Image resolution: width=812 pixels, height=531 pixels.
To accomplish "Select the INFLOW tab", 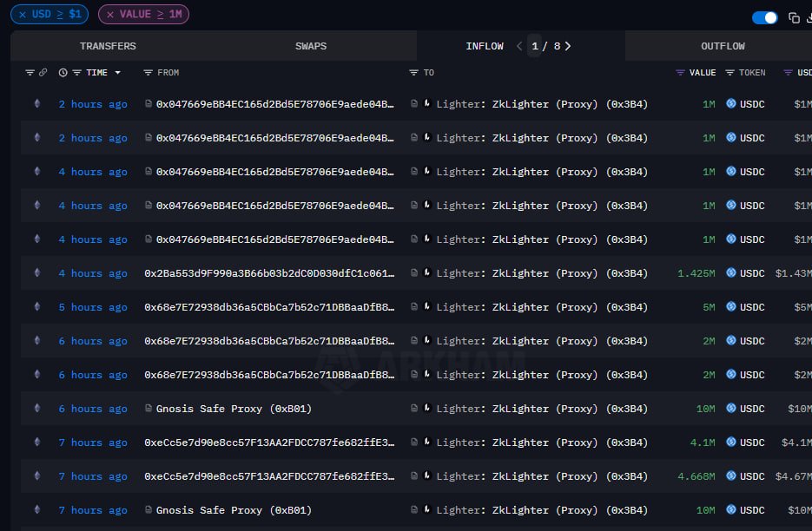I will click(485, 45).
